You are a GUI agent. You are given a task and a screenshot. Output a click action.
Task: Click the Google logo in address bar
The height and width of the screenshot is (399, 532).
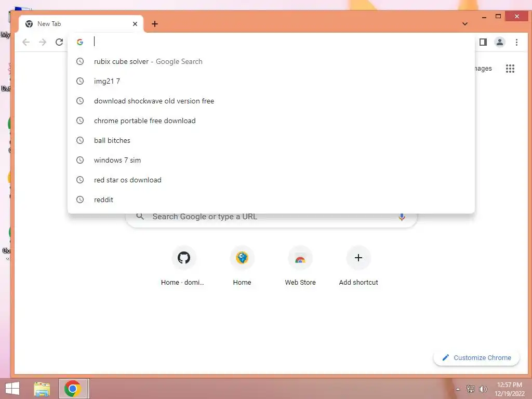[x=80, y=42]
